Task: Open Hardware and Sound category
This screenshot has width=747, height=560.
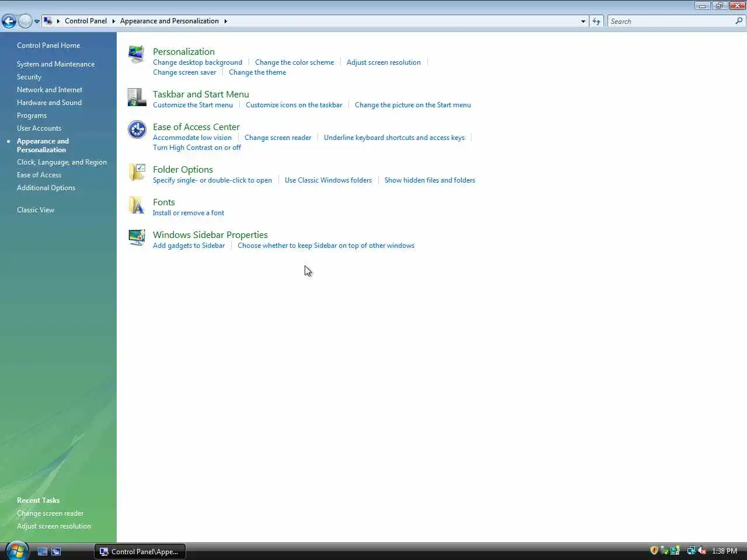Action: (49, 103)
